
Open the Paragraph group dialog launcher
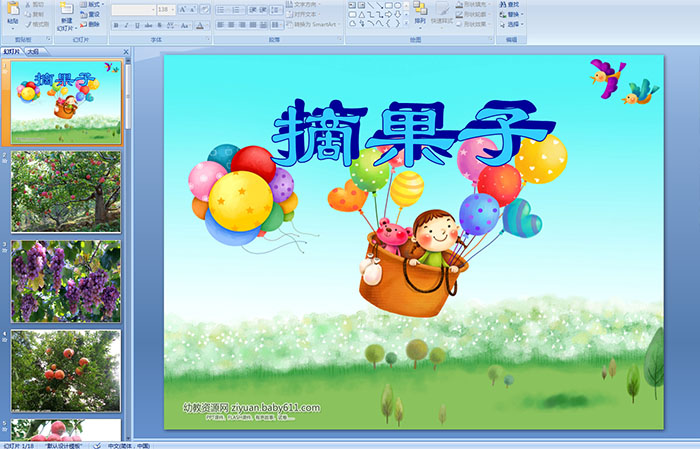tap(340, 40)
